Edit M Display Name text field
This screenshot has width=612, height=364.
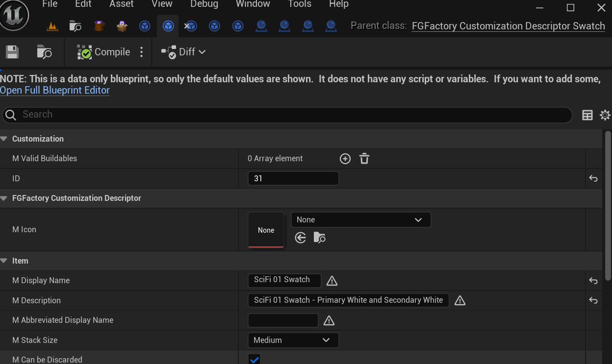284,280
